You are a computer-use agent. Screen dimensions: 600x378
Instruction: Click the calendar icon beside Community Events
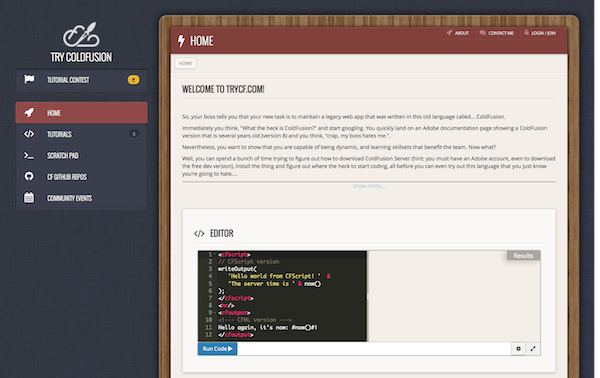click(x=29, y=198)
